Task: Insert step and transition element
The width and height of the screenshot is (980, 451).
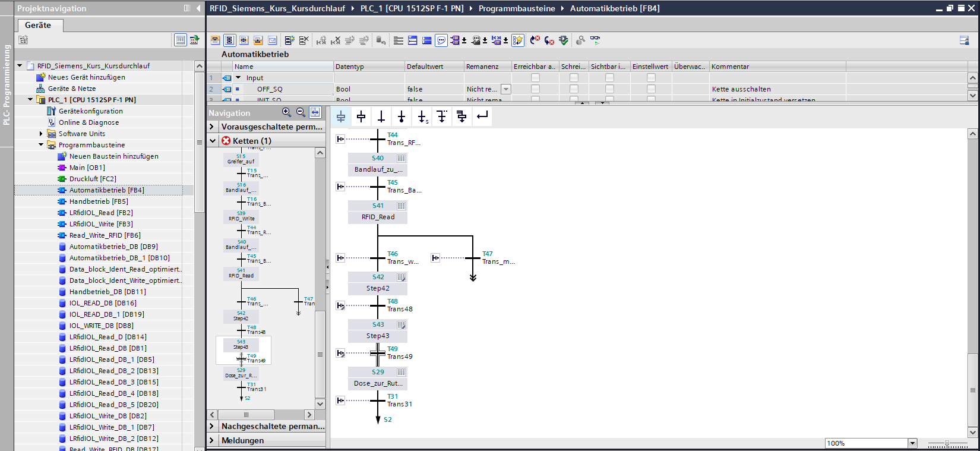Action: [x=341, y=116]
